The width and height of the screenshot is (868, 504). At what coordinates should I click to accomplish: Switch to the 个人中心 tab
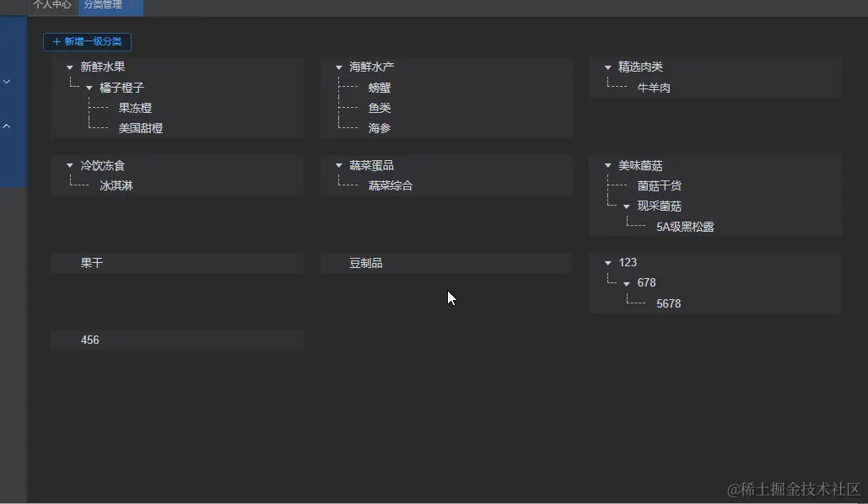pyautogui.click(x=52, y=6)
